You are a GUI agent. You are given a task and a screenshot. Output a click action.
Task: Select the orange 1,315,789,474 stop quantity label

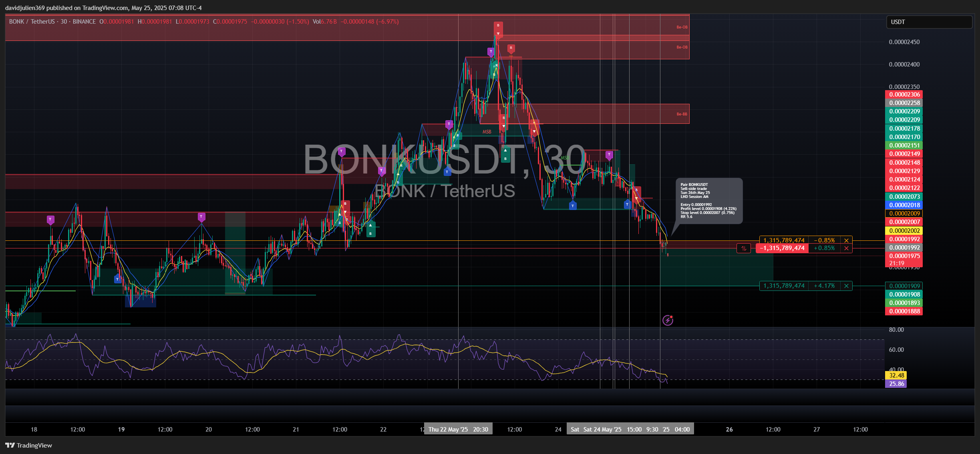click(784, 240)
